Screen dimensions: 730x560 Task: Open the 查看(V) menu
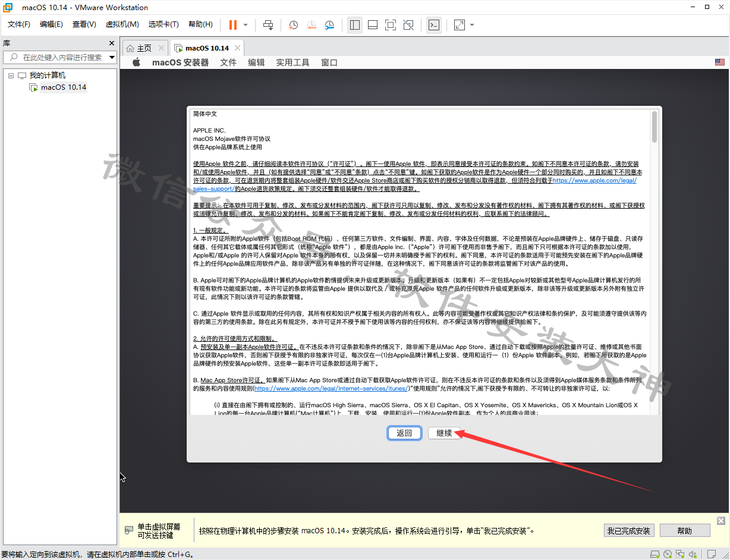coord(84,24)
